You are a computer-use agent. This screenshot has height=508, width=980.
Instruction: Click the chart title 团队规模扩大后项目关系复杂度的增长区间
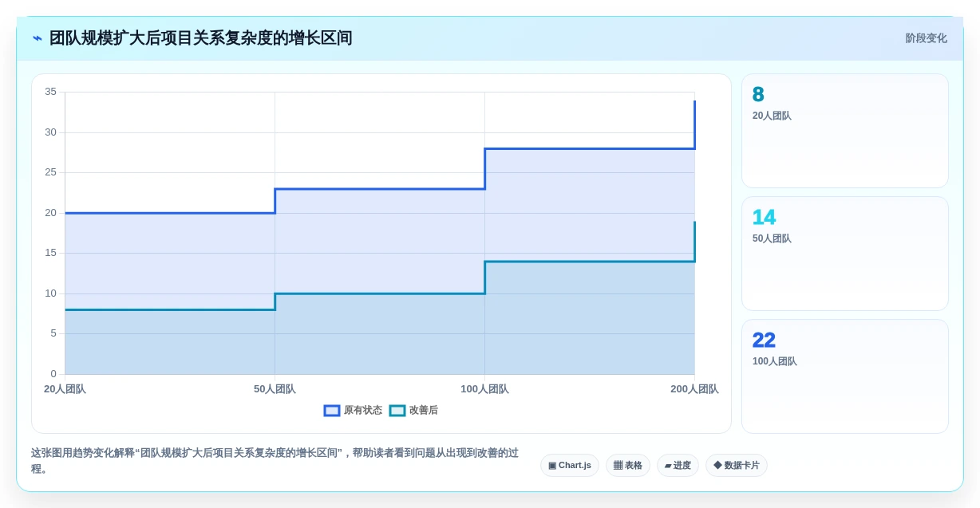(x=200, y=38)
